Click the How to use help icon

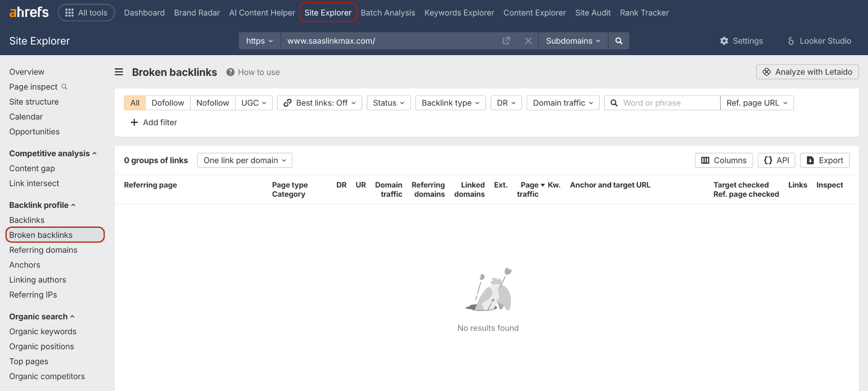230,72
